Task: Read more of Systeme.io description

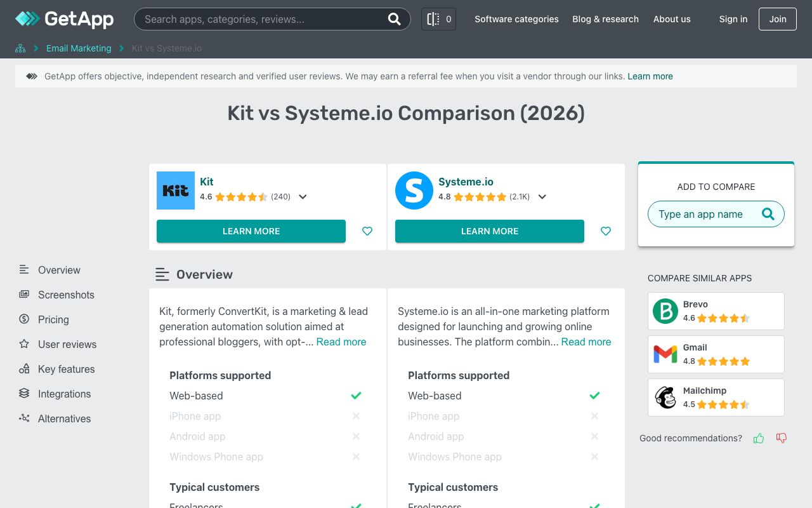Action: click(x=586, y=342)
